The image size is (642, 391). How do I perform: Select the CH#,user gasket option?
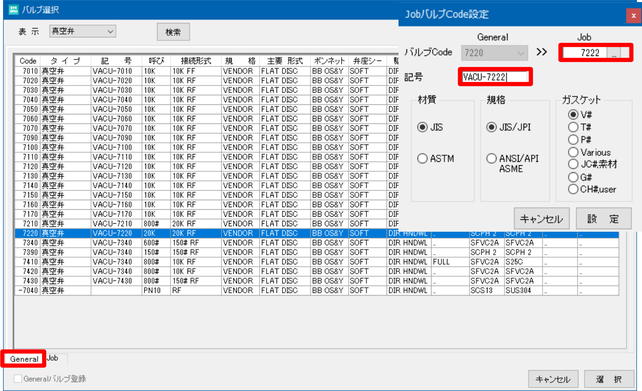573,189
